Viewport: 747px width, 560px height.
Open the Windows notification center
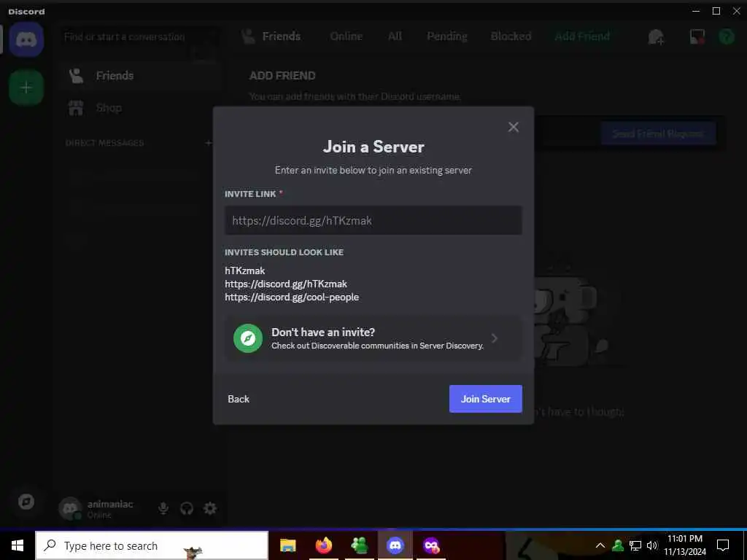pyautogui.click(x=723, y=545)
